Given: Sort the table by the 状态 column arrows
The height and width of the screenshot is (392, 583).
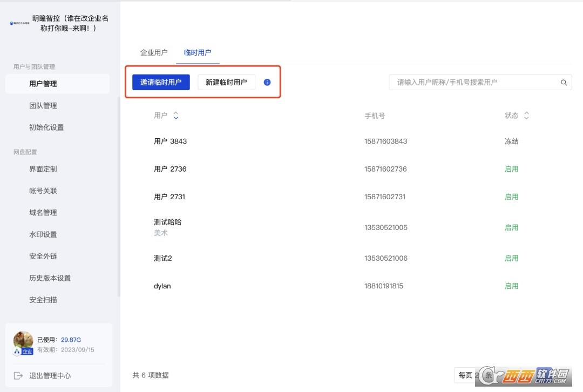Looking at the screenshot, I should [526, 116].
